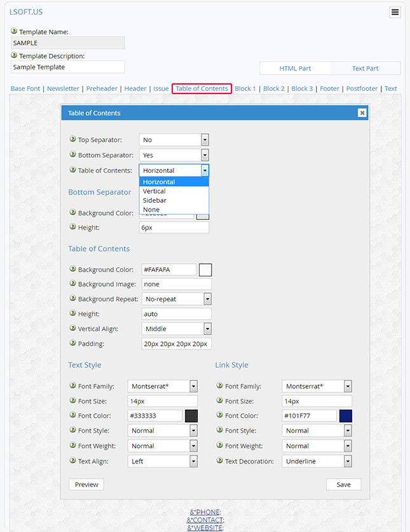Click the #101F77 link color swatch
410x532 pixels.
click(346, 416)
